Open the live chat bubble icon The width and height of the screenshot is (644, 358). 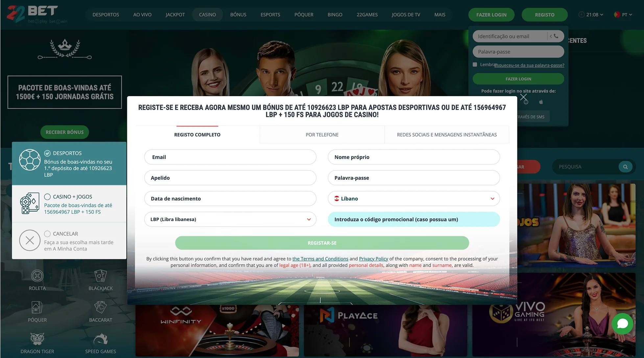pyautogui.click(x=622, y=324)
